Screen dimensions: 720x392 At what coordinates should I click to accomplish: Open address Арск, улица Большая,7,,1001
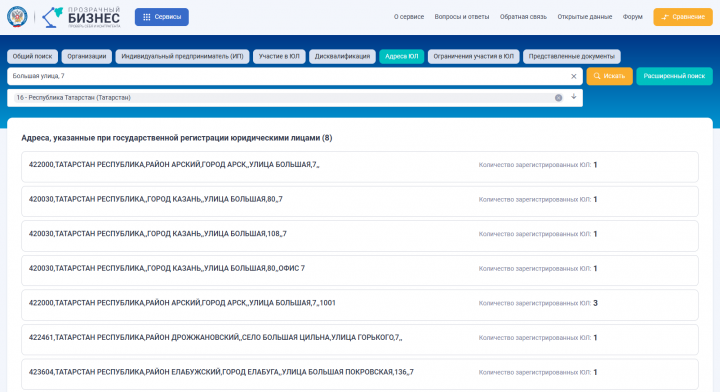point(360,305)
